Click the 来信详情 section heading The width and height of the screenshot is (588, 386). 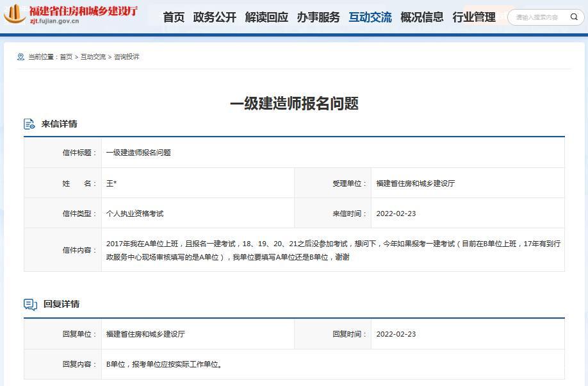[60, 124]
